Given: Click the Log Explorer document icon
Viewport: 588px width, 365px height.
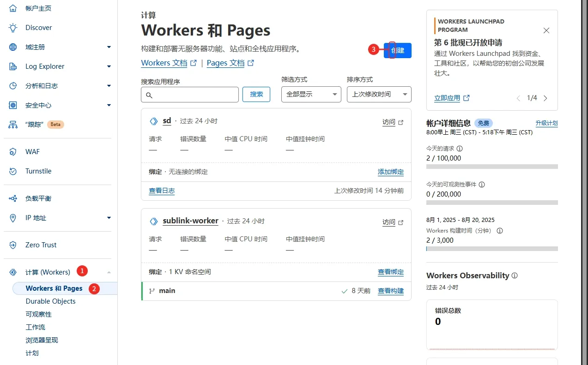Looking at the screenshot, I should point(13,66).
